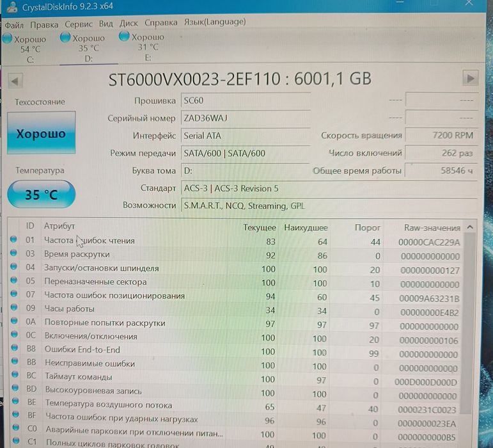Screen dimensions: 493x448
Task: Go to previous disk with left arrow
Action: [15, 81]
